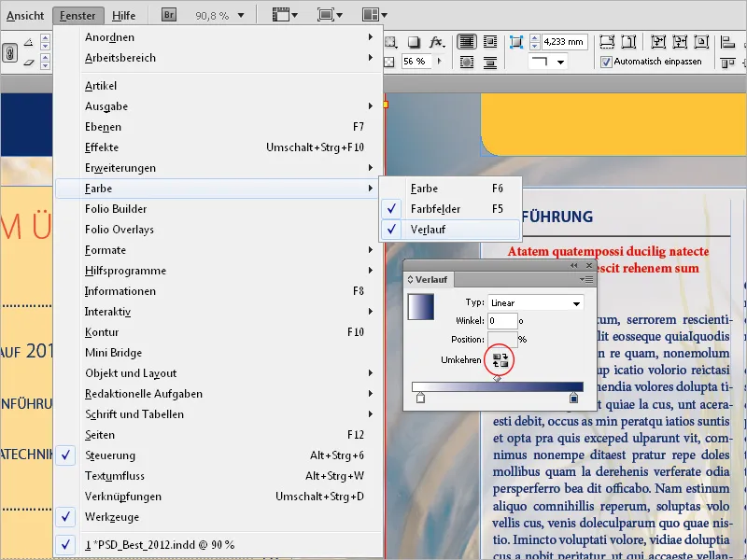Toggle the Automatisch einpassen checkbox
Viewport: 747px width, 560px height.
point(605,63)
